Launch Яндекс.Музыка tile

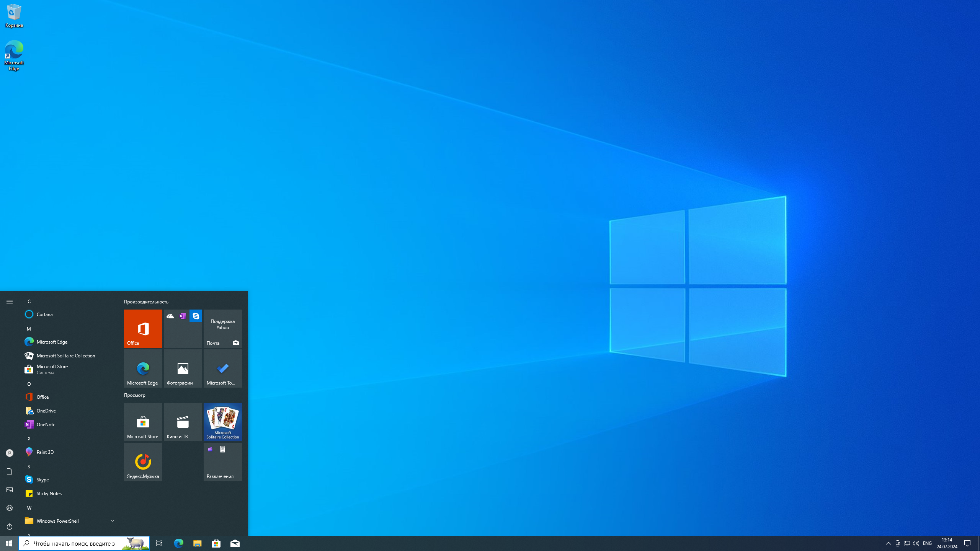pos(143,461)
